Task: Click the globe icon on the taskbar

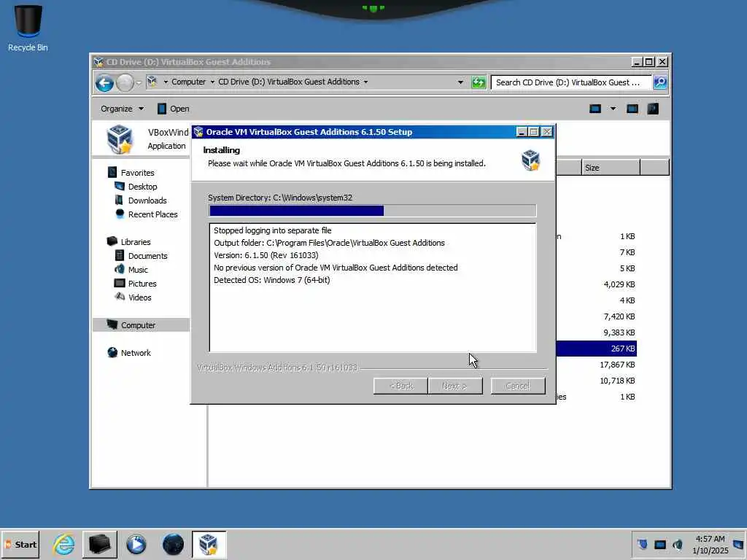Action: 173,544
